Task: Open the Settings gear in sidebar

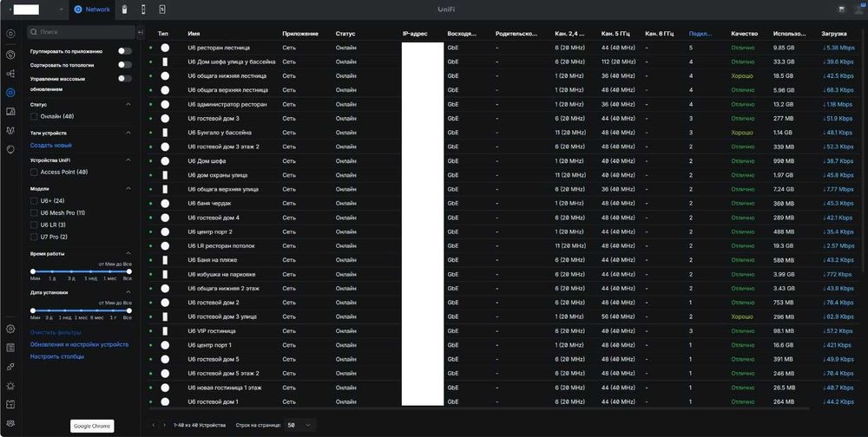Action: 10,329
